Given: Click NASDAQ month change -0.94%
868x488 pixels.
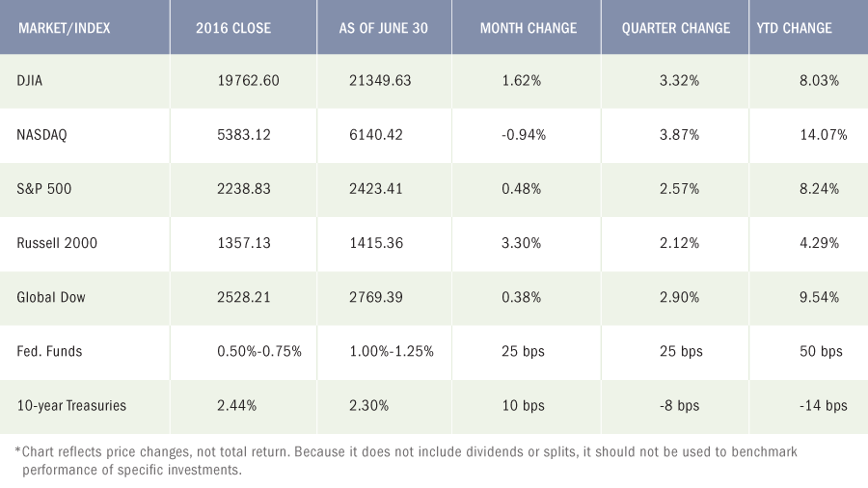Looking at the screenshot, I should [x=524, y=135].
